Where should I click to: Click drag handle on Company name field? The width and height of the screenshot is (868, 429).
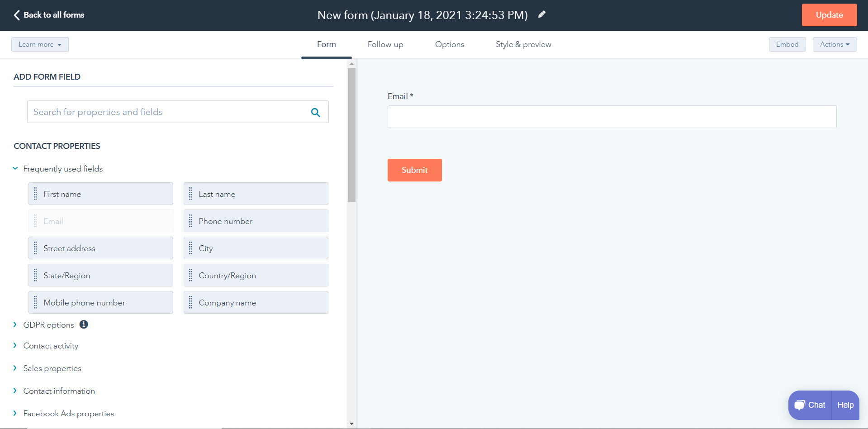tap(190, 302)
